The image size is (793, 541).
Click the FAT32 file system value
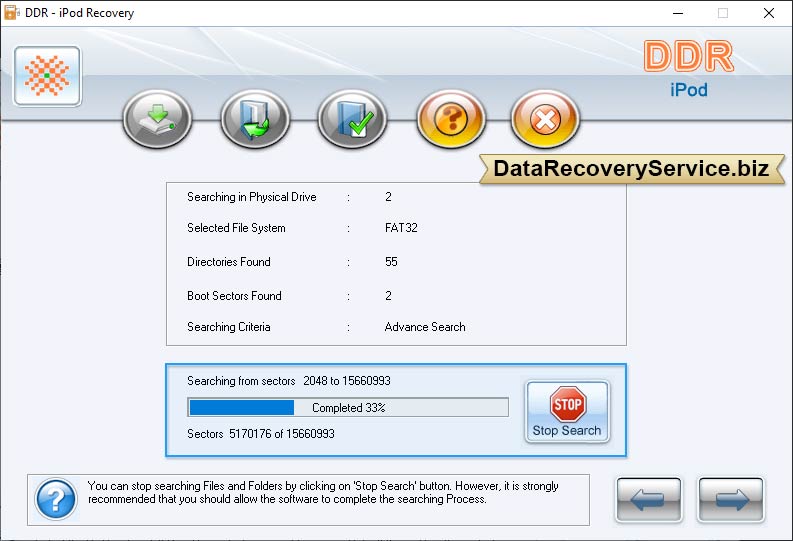point(401,228)
